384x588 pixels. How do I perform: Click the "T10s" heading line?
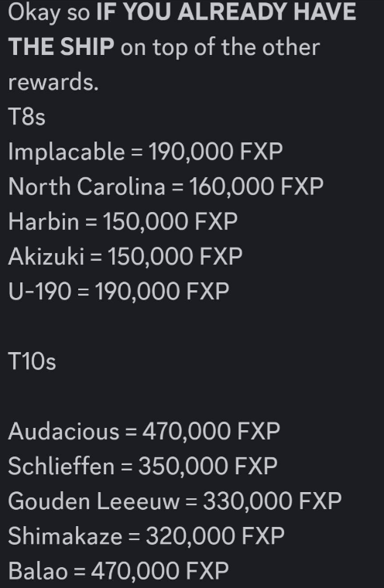click(32, 361)
